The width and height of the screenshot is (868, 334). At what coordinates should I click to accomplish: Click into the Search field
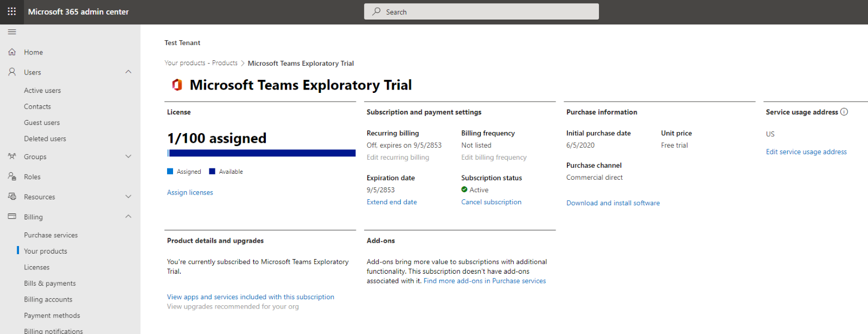tap(481, 11)
